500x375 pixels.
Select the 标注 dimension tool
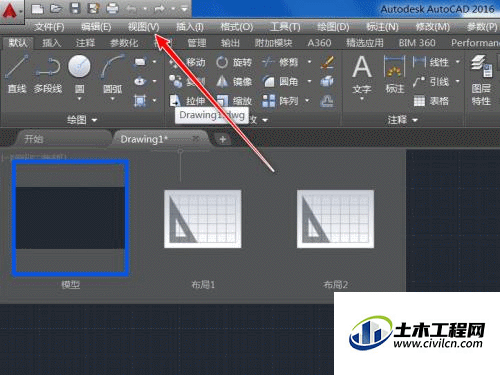click(x=395, y=75)
